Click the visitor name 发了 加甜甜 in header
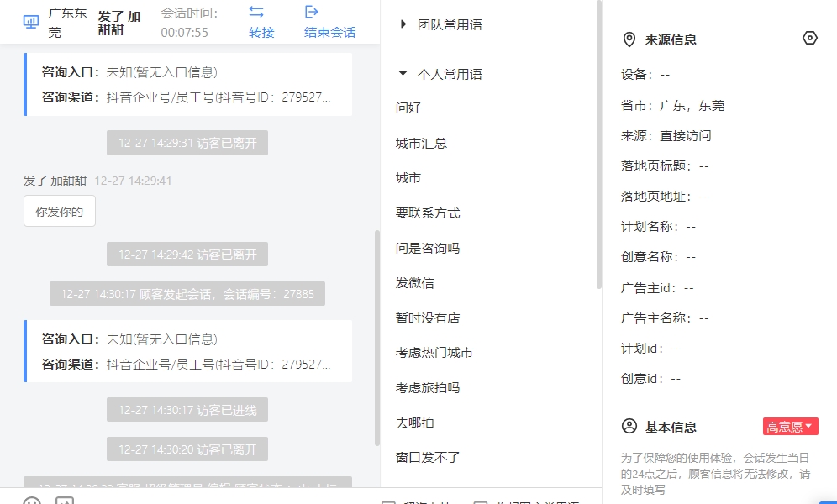 119,23
